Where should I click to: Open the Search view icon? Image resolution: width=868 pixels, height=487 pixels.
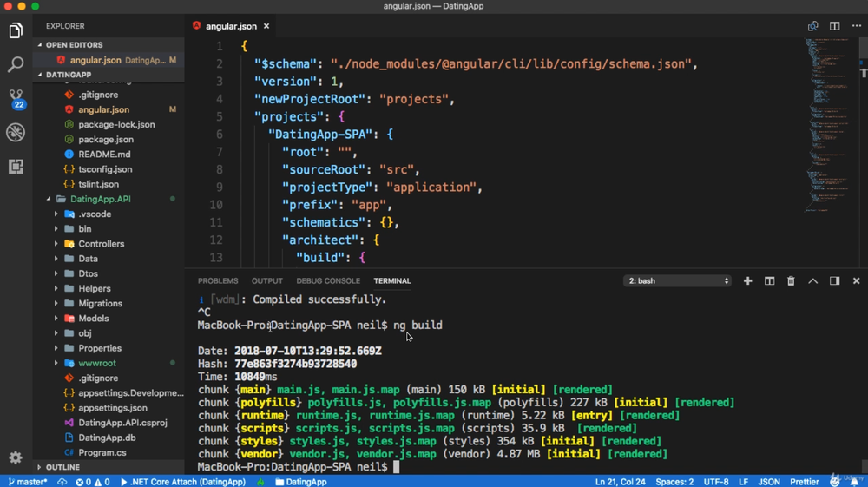click(16, 65)
